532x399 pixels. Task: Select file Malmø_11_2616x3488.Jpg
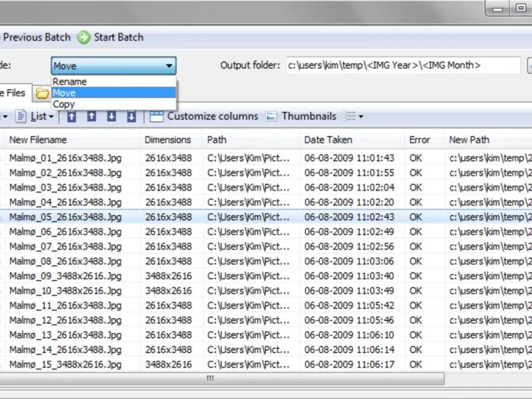point(65,306)
